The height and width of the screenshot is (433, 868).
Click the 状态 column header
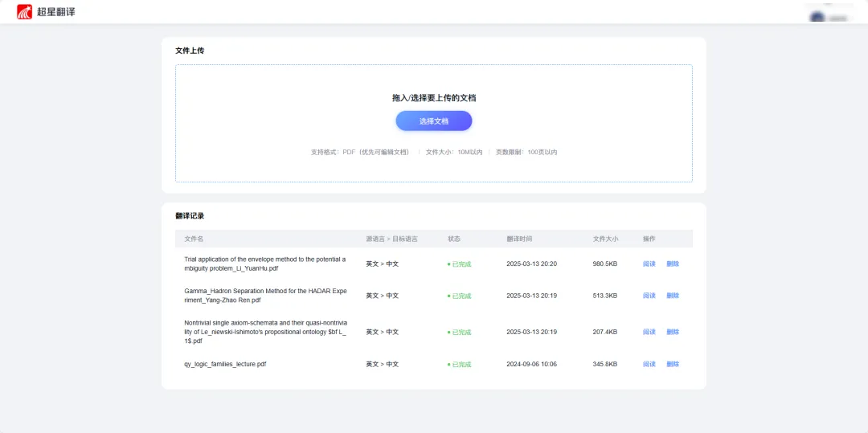454,239
